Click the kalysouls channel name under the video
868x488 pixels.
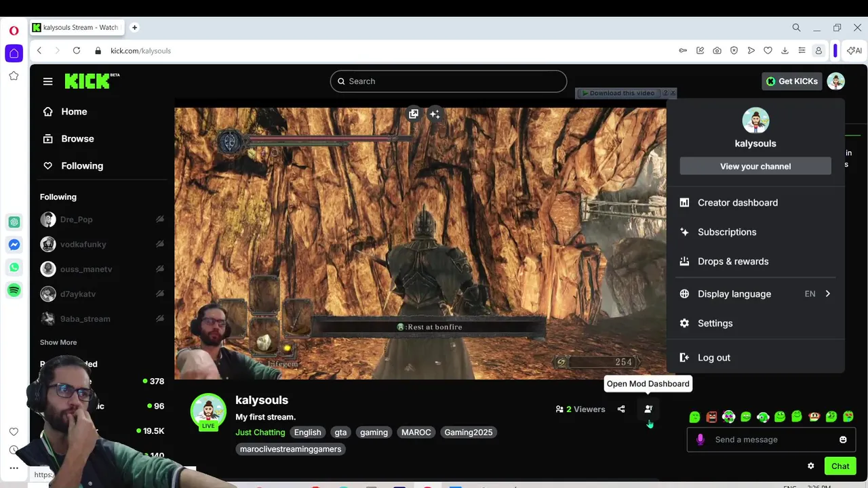click(x=262, y=401)
